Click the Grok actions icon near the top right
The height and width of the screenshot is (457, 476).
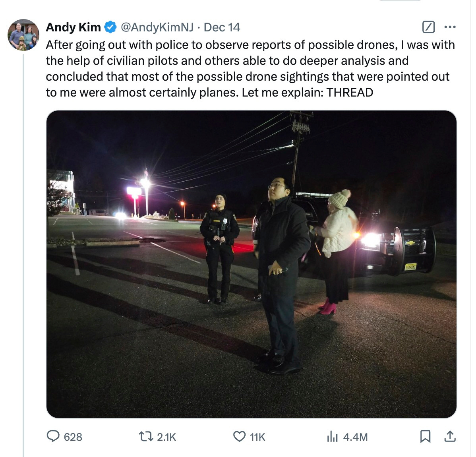coord(428,27)
